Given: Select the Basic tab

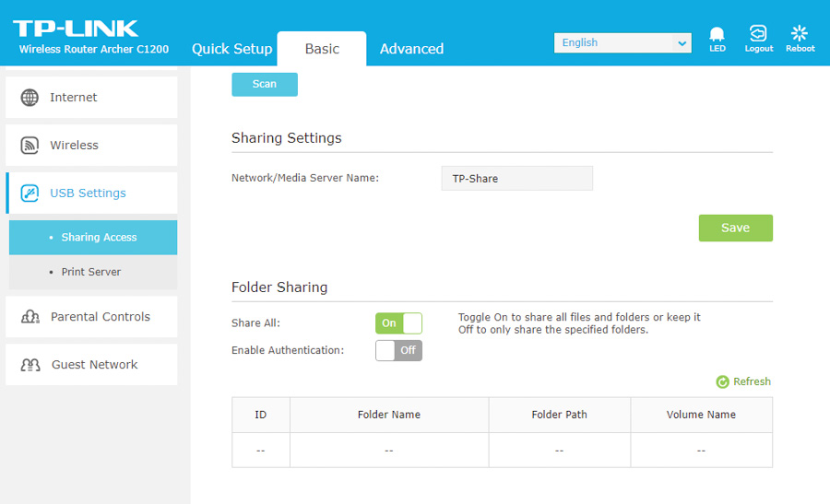Looking at the screenshot, I should (x=322, y=49).
